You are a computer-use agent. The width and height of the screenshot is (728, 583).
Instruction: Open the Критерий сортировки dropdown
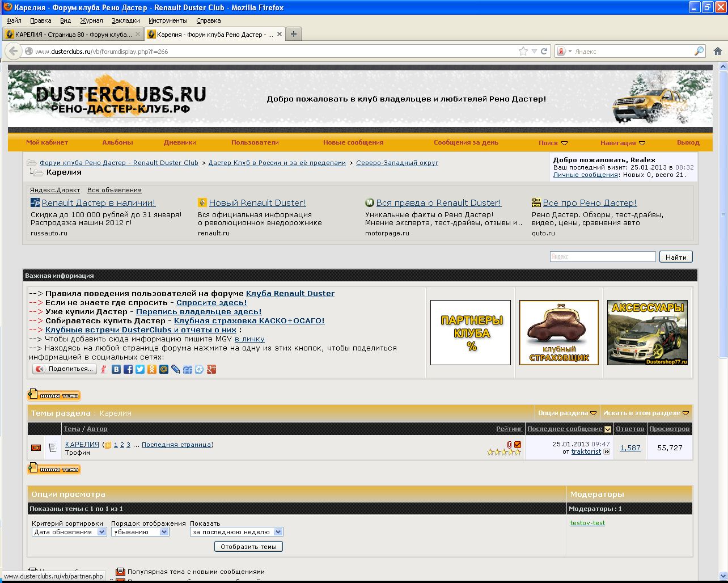(69, 532)
